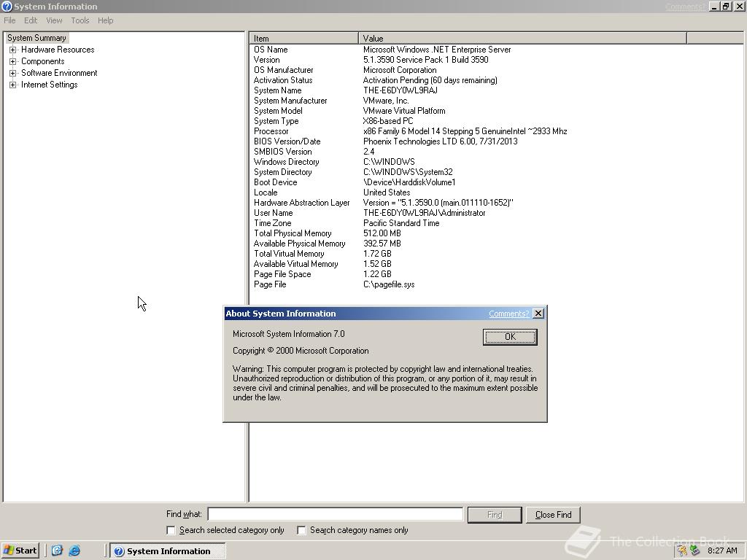The height and width of the screenshot is (560, 747).
Task: Click the Pacific Standard Time value
Action: [x=401, y=223]
